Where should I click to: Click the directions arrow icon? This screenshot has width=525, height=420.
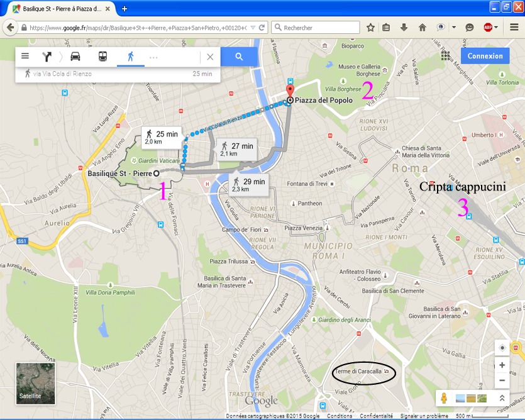47,57
